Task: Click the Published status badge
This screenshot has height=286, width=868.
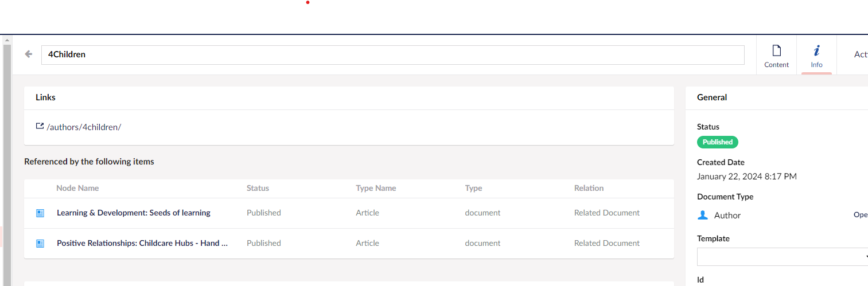Action: pos(718,142)
